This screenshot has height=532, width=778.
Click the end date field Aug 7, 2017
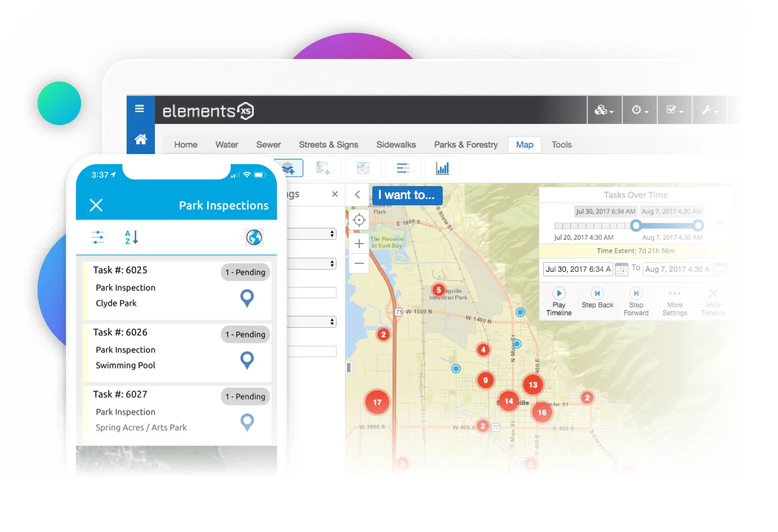point(678,269)
